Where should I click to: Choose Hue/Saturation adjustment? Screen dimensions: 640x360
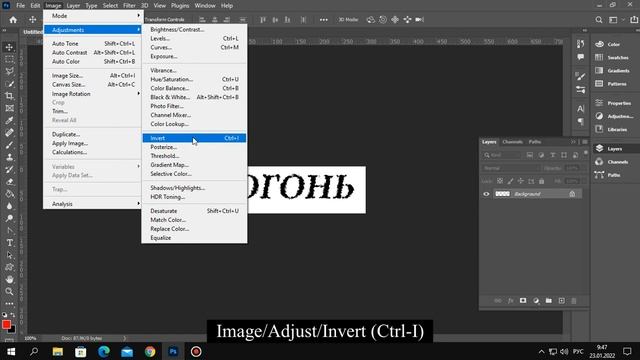point(194,79)
